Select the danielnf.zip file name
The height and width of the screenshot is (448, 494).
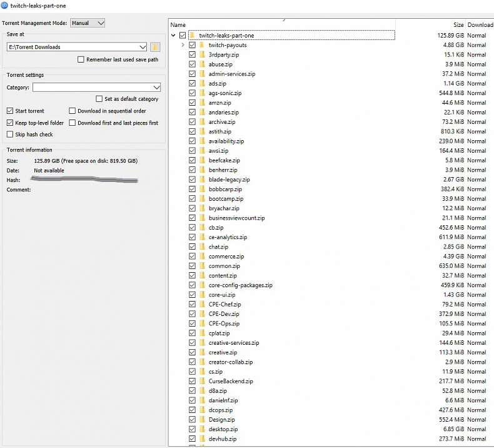[223, 400]
